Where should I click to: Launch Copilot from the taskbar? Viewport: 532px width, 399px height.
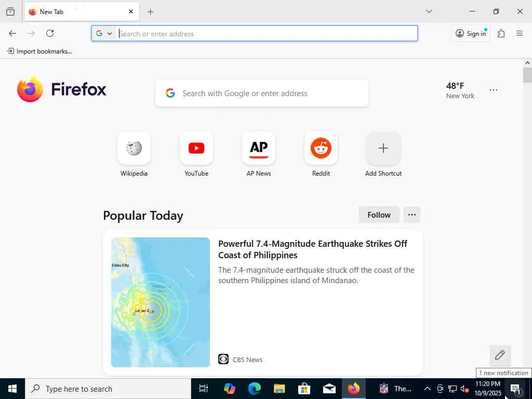click(230, 389)
